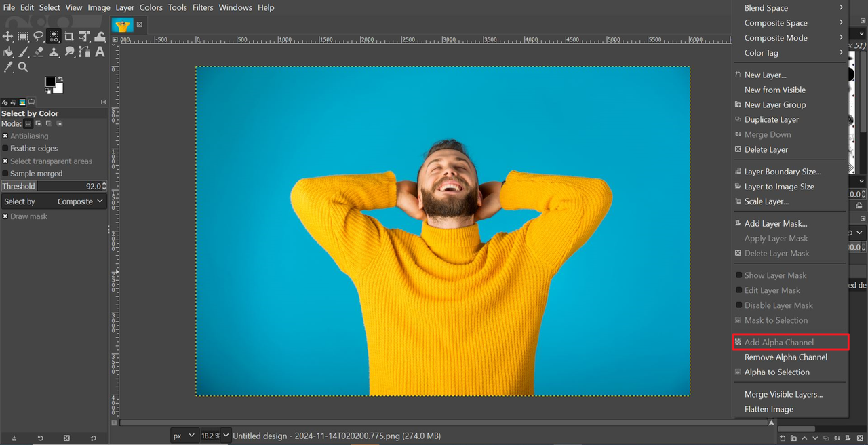Select the Bucket Fill tool
This screenshot has width=868, height=445.
coord(7,52)
